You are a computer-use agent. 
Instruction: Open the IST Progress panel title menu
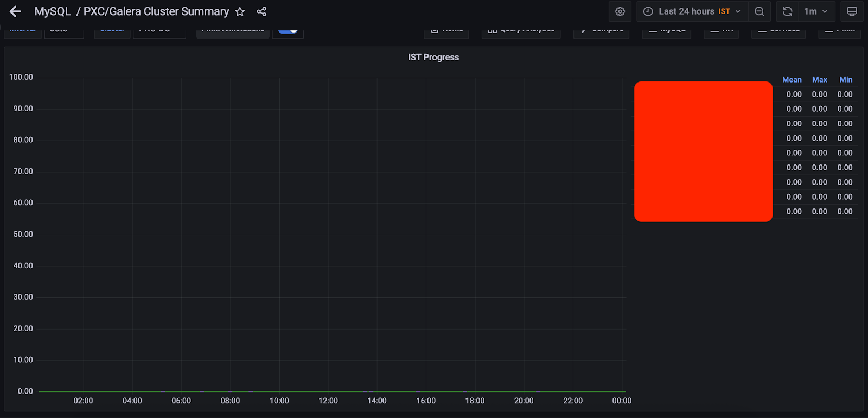point(433,57)
